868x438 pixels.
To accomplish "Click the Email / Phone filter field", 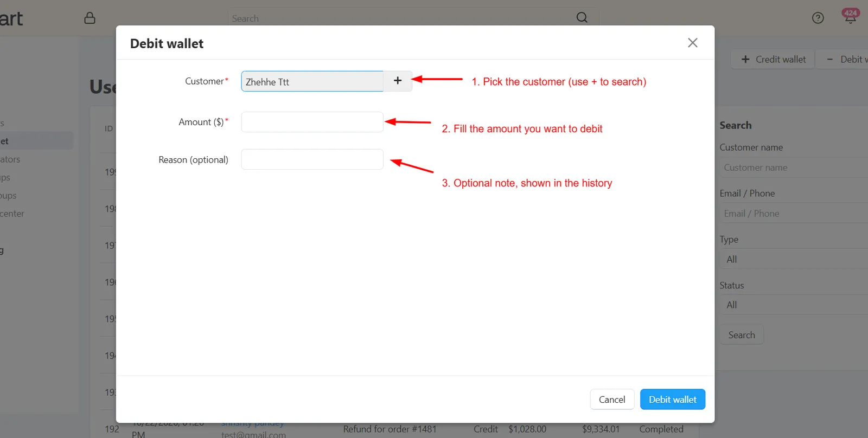I will coord(794,214).
